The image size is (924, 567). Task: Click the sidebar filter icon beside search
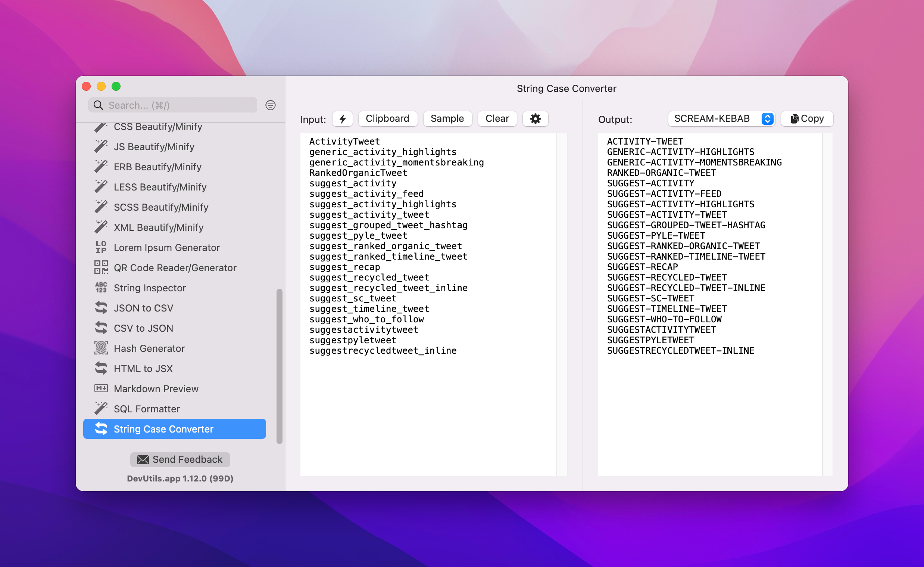271,105
